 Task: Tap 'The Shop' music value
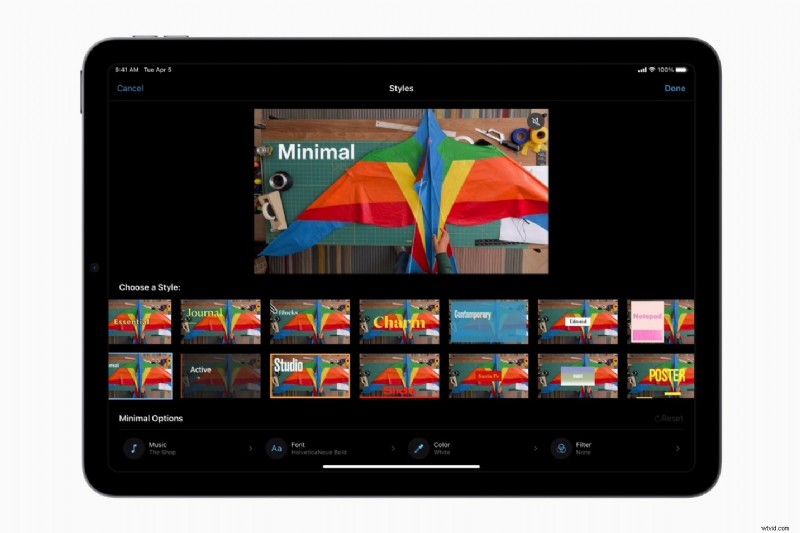[162, 452]
